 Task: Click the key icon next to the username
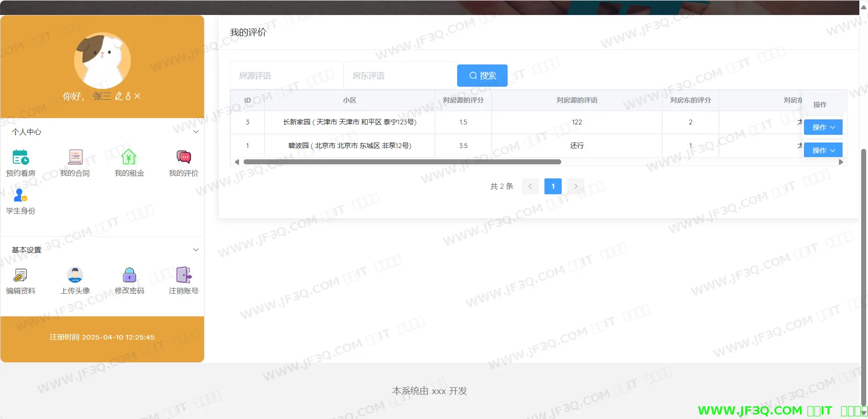click(128, 96)
